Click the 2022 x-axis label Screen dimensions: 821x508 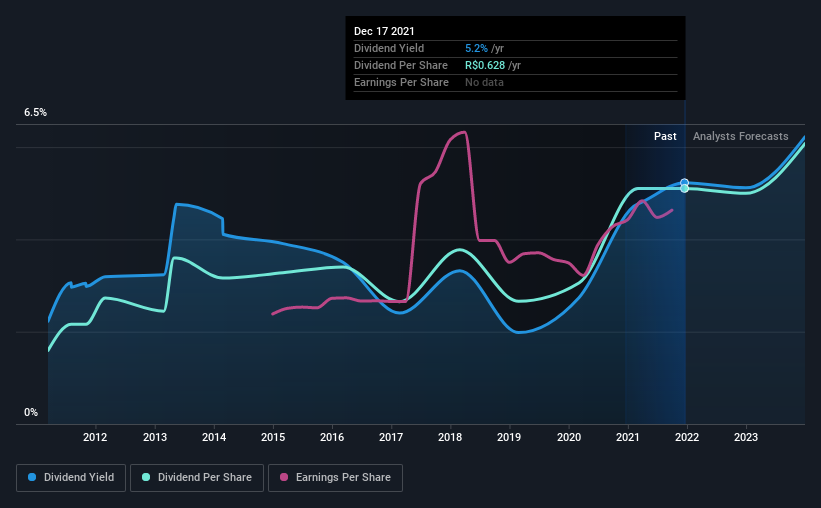(687, 437)
